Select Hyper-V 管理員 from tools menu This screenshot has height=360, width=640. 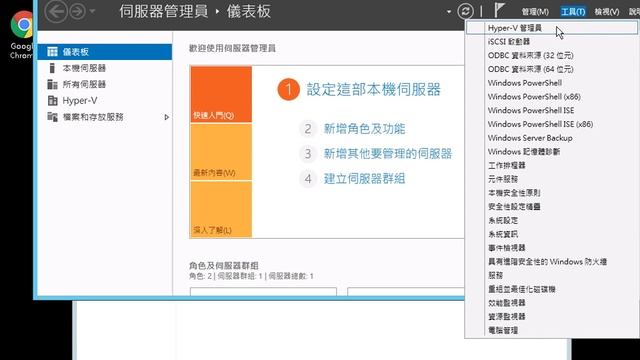point(552,28)
